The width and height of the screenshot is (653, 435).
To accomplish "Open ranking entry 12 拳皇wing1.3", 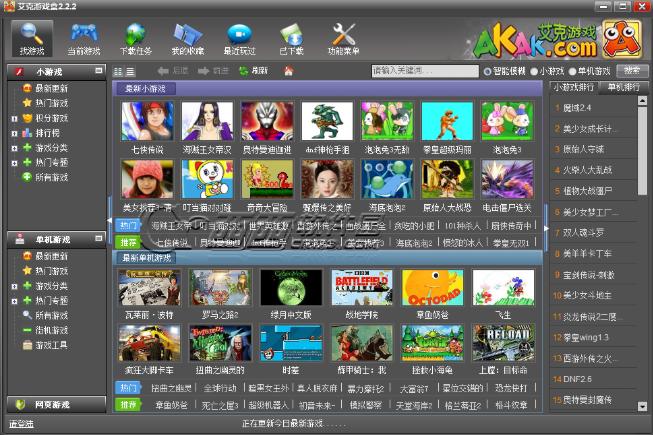I will 593,337.
